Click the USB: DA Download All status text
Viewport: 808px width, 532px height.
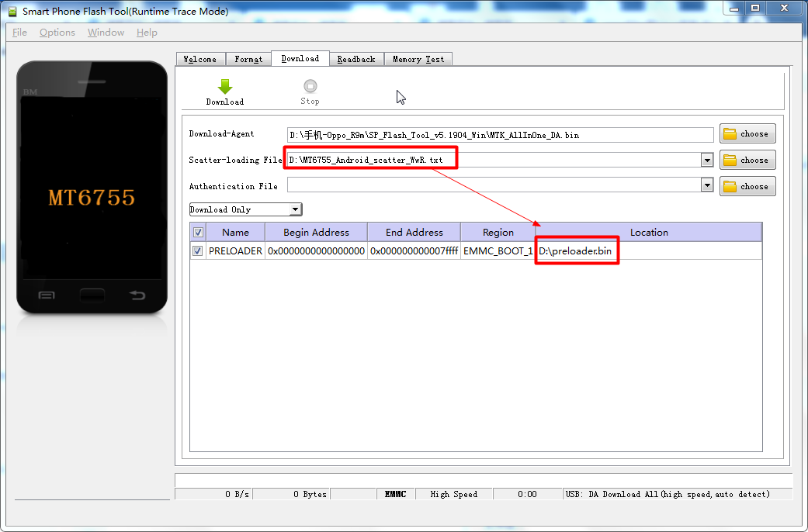tap(668, 495)
